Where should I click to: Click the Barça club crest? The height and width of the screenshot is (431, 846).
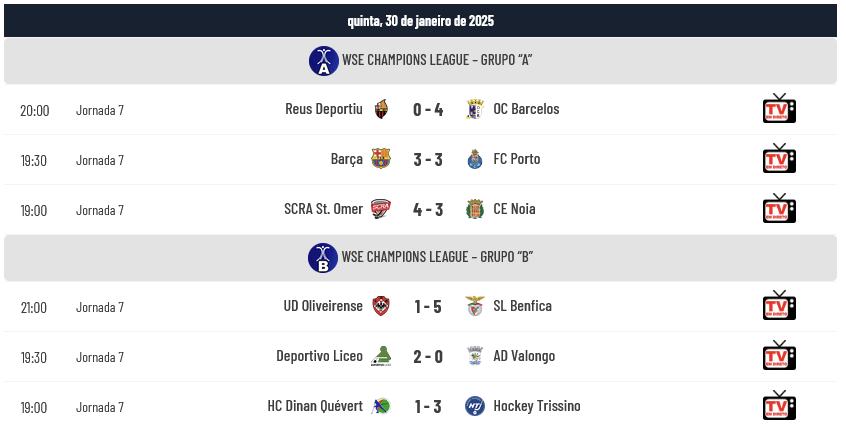(x=380, y=159)
